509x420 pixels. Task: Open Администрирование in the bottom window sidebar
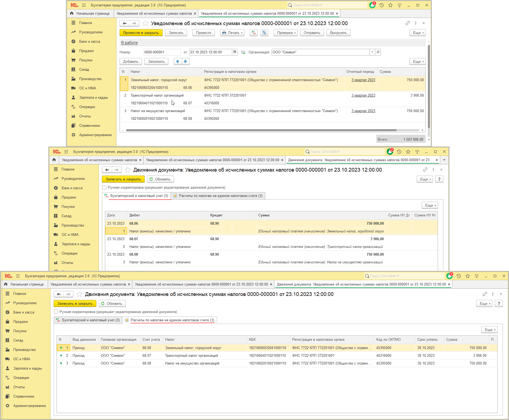point(29,406)
